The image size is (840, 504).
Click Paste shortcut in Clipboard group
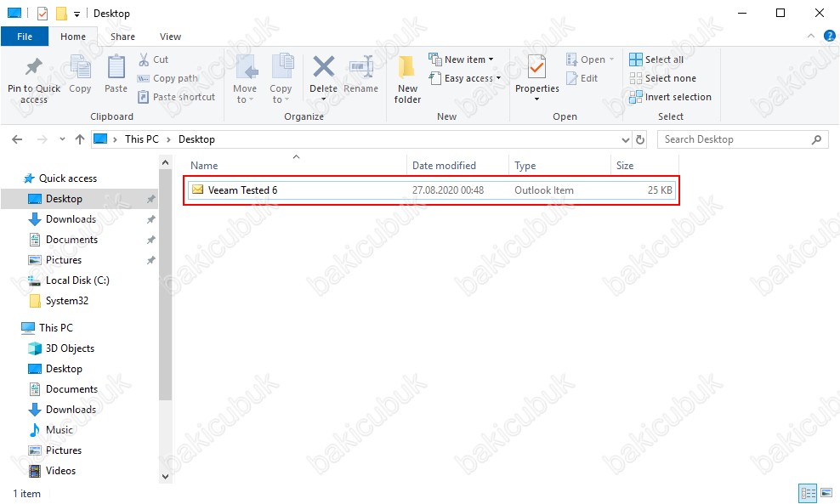tap(176, 97)
